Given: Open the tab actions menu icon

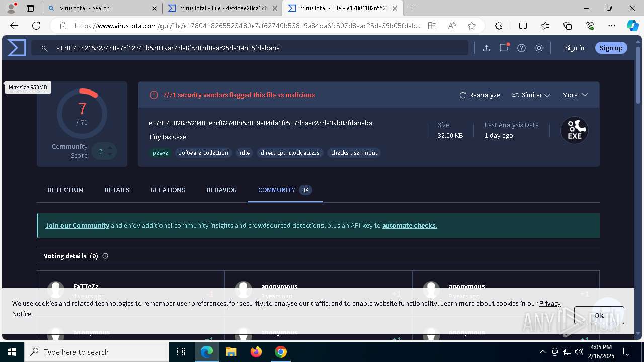Looking at the screenshot, I should pyautogui.click(x=30, y=8).
